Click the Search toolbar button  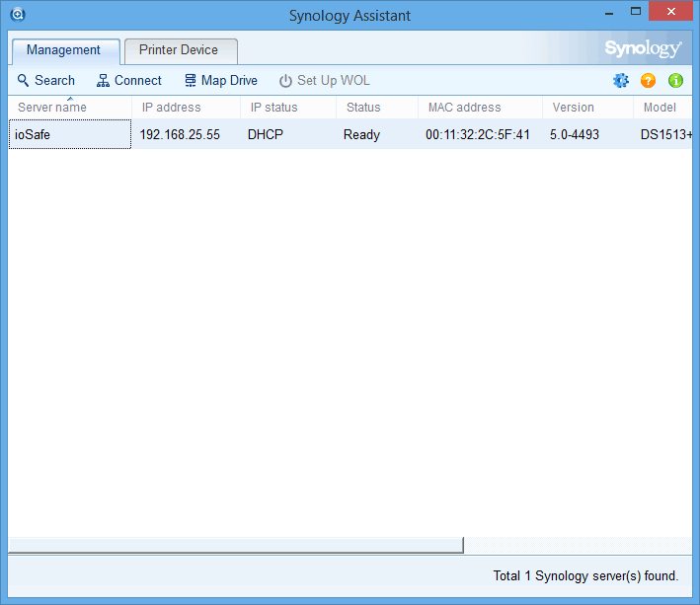click(x=46, y=81)
